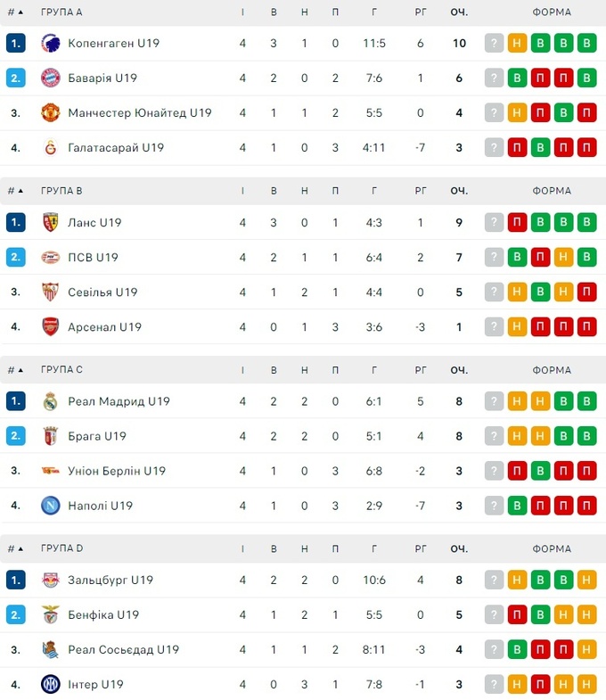Image resolution: width=606 pixels, height=700 pixels.
Task: Click the Benfica U19 eagle crest
Action: coord(50,614)
